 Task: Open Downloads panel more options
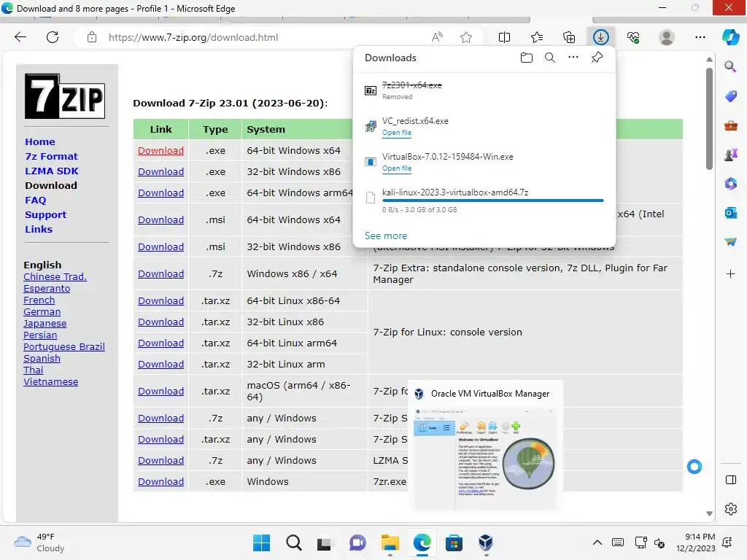[x=573, y=57]
